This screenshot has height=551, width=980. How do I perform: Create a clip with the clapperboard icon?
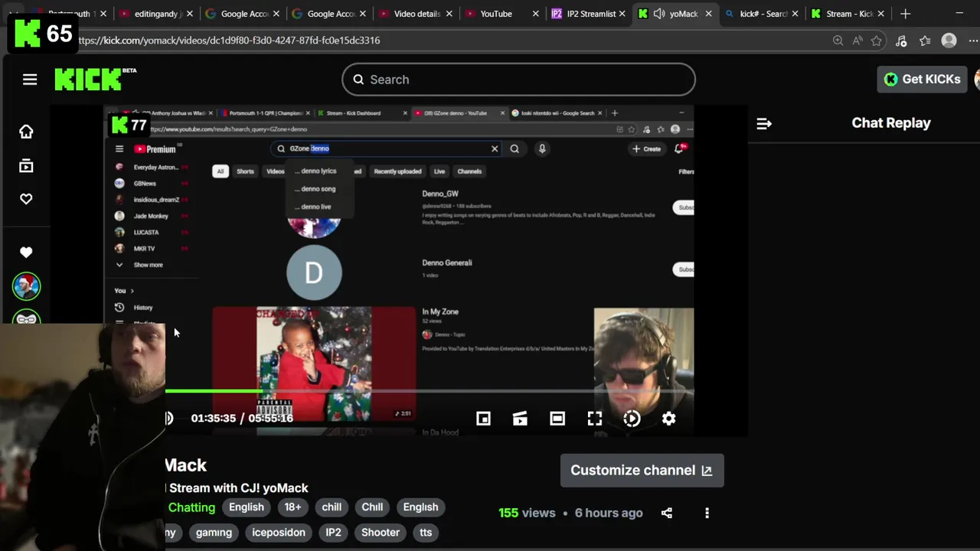coord(520,419)
